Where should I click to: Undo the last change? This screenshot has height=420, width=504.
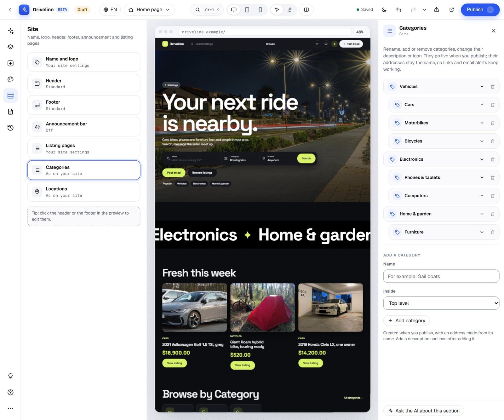click(x=398, y=10)
